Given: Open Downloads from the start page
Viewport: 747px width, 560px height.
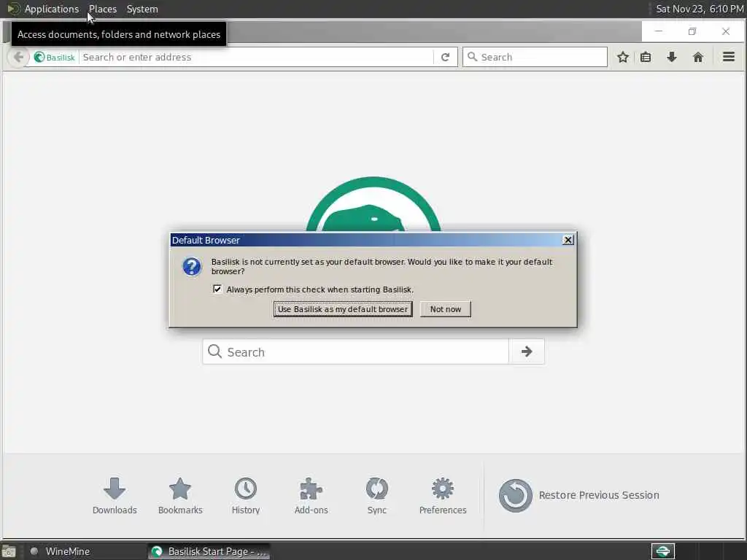Looking at the screenshot, I should (115, 496).
